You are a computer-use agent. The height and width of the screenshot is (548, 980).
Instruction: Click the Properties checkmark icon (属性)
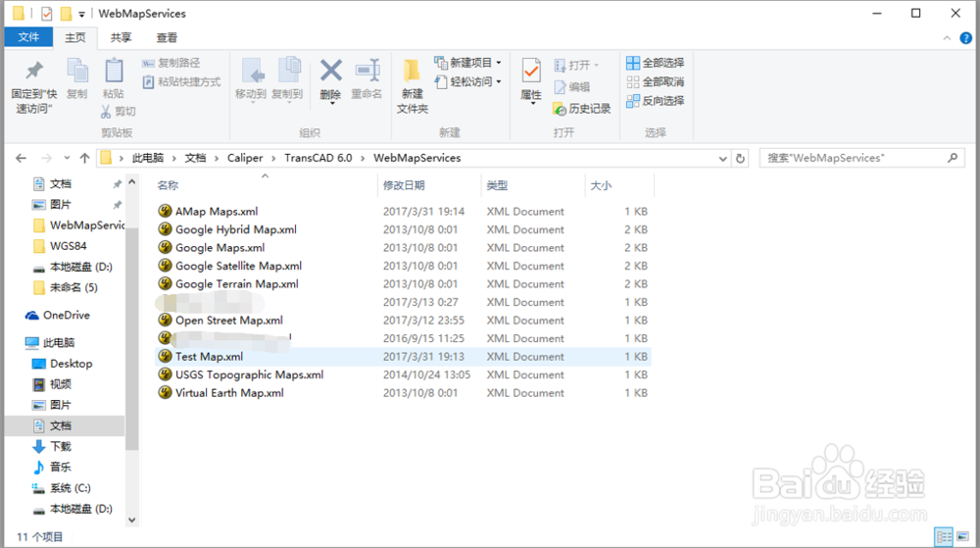pyautogui.click(x=530, y=72)
